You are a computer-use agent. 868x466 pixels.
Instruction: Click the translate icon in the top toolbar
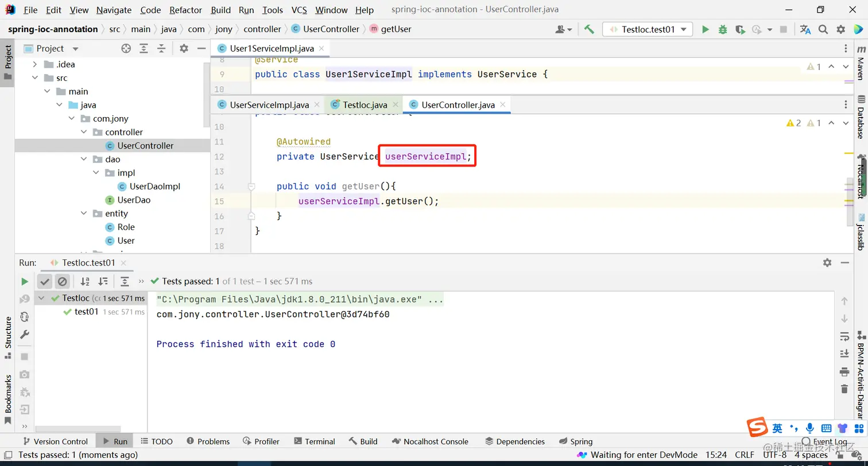(x=805, y=29)
